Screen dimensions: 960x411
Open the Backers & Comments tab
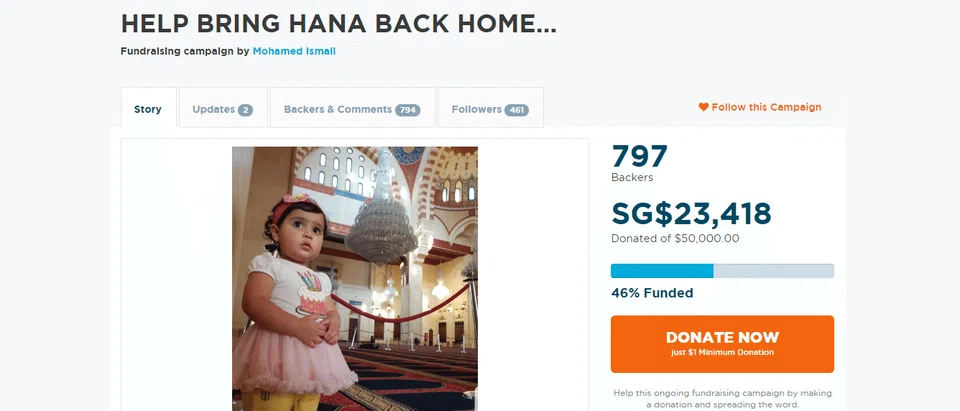(x=353, y=108)
